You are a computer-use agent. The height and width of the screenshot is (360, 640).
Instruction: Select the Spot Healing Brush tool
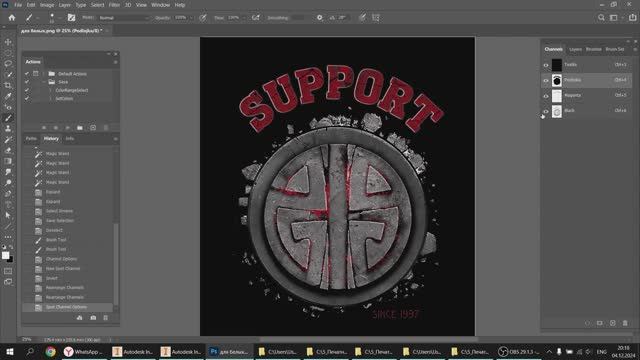point(8,107)
